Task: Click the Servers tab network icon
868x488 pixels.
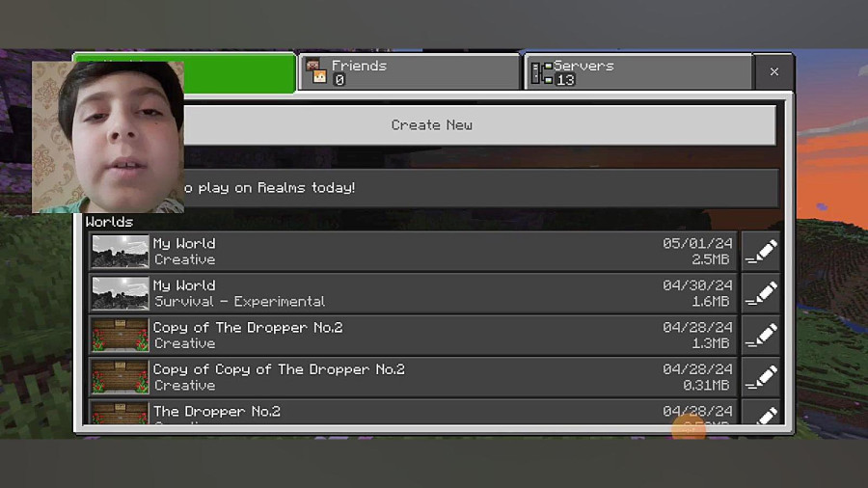Action: click(x=541, y=73)
